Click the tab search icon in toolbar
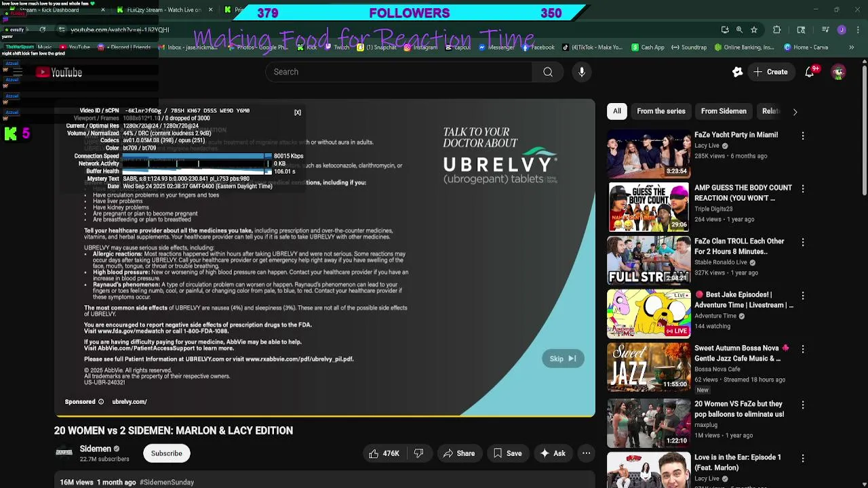 pos(801,30)
